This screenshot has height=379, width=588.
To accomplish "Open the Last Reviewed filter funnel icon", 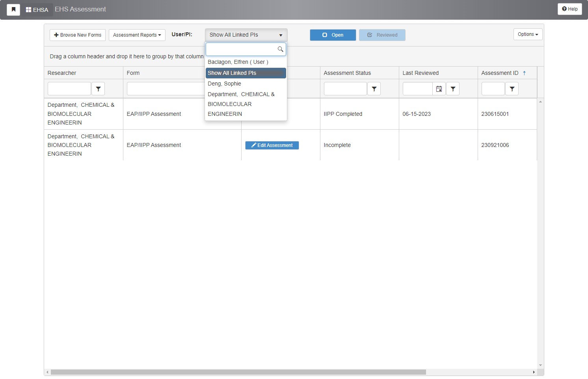I will (x=453, y=89).
